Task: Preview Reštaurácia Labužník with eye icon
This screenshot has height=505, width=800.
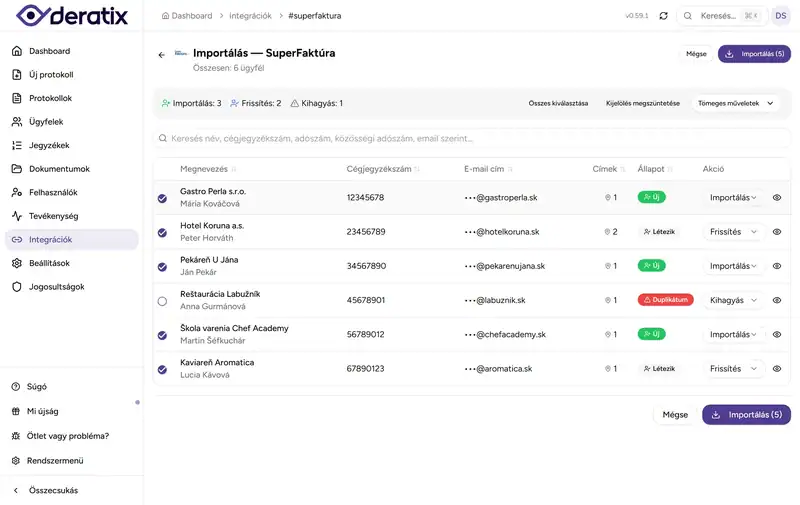Action: point(777,300)
